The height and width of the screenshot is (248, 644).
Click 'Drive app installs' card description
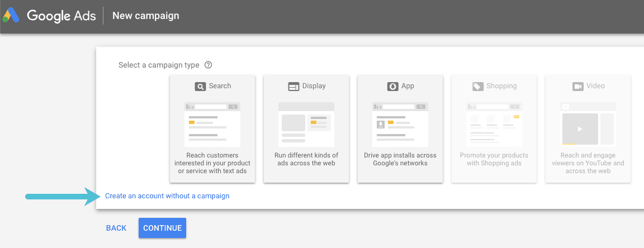(x=400, y=159)
